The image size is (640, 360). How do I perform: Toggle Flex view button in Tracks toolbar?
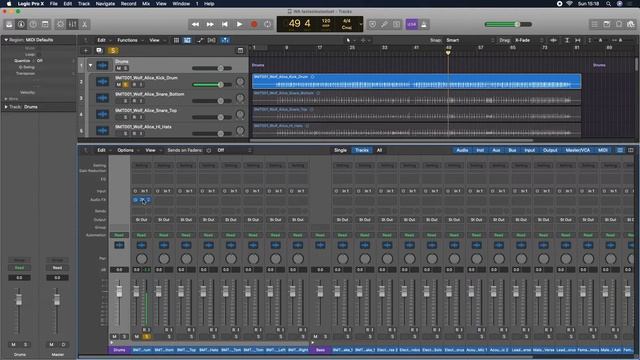(x=211, y=40)
